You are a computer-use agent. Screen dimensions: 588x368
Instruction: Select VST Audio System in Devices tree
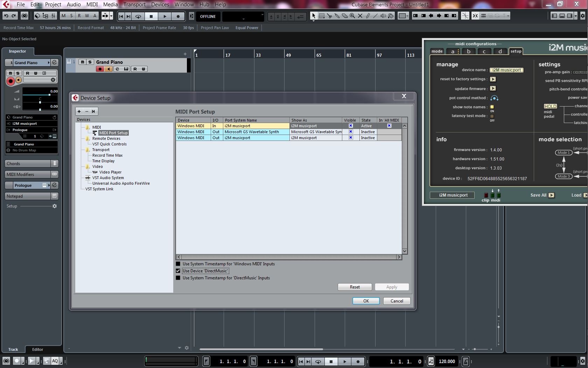(x=108, y=178)
